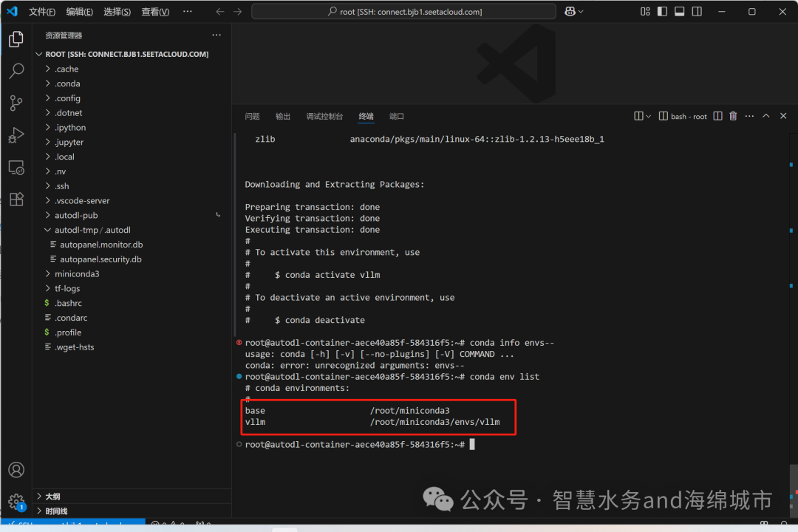
Task: Open the Manage gear icon with badge
Action: pos(16,501)
